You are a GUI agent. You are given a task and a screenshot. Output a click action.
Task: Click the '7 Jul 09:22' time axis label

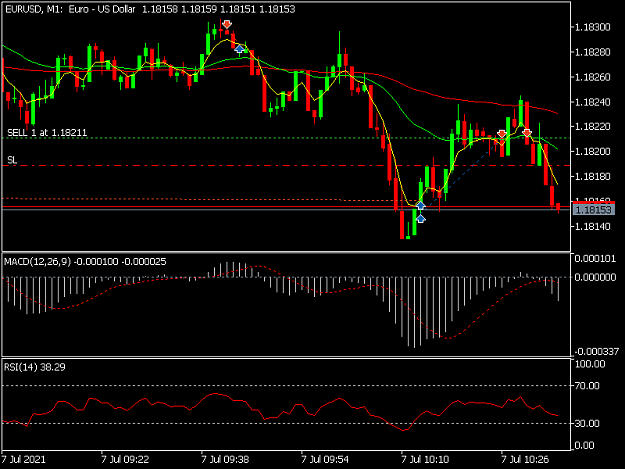[x=125, y=459]
